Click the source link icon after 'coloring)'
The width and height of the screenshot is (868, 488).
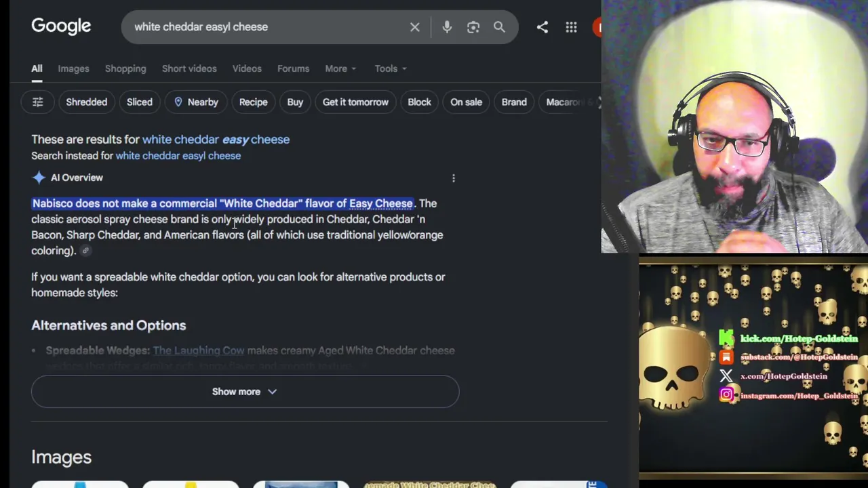(85, 251)
